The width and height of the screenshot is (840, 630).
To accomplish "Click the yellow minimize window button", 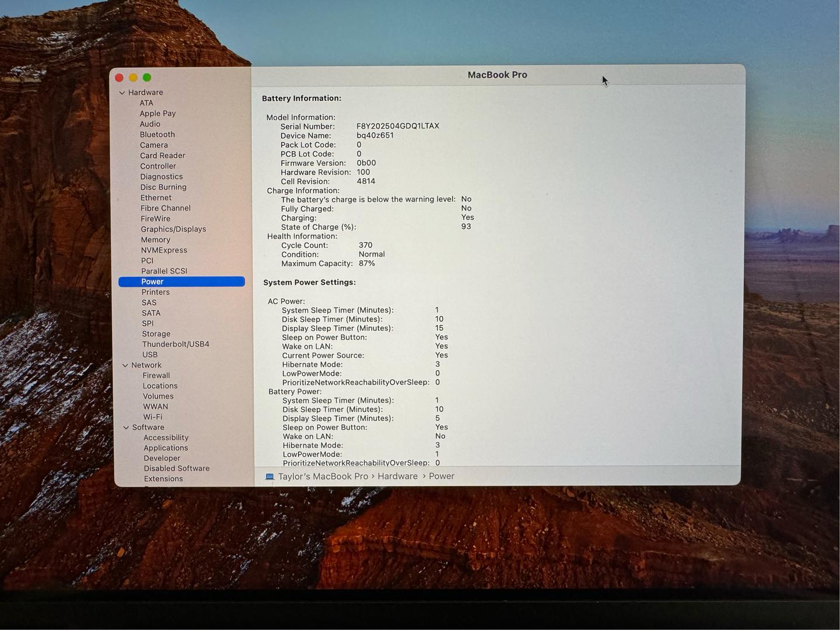I will point(133,78).
